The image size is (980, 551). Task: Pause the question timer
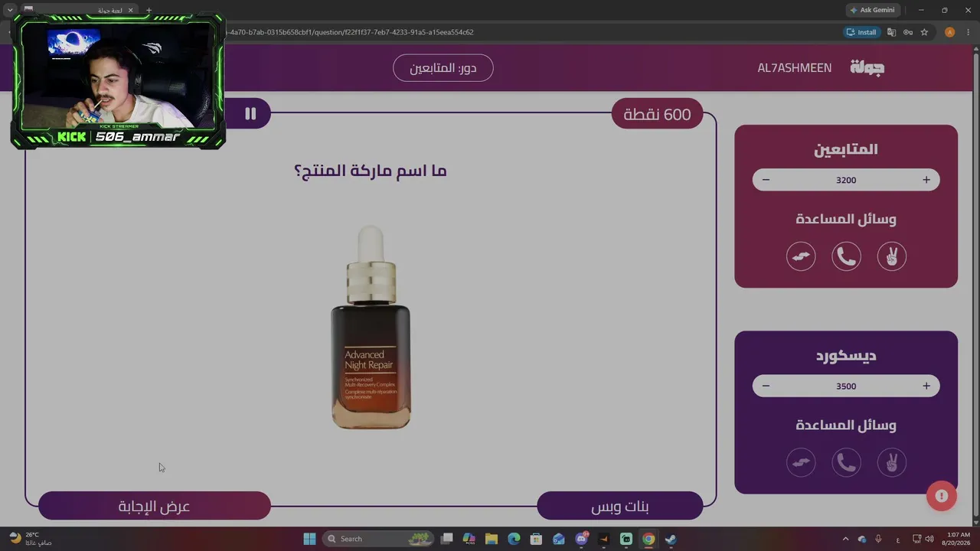coord(250,113)
